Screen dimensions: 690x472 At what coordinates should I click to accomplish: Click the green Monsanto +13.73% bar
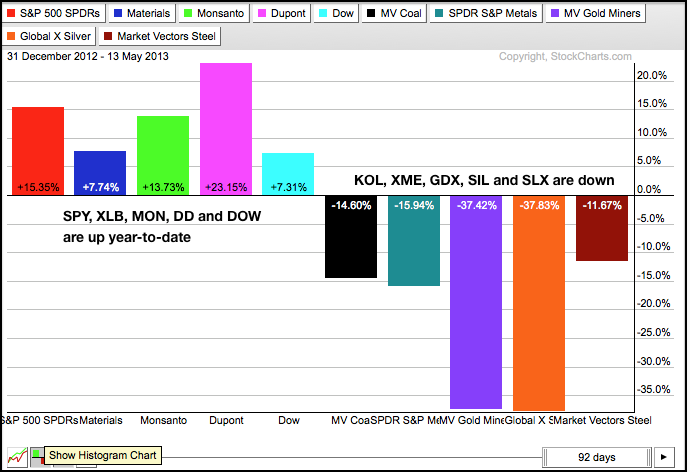(x=163, y=156)
